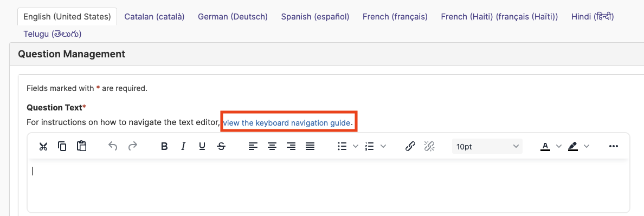This screenshot has height=216, width=644.
Task: Toggle underline formatting
Action: 202,146
